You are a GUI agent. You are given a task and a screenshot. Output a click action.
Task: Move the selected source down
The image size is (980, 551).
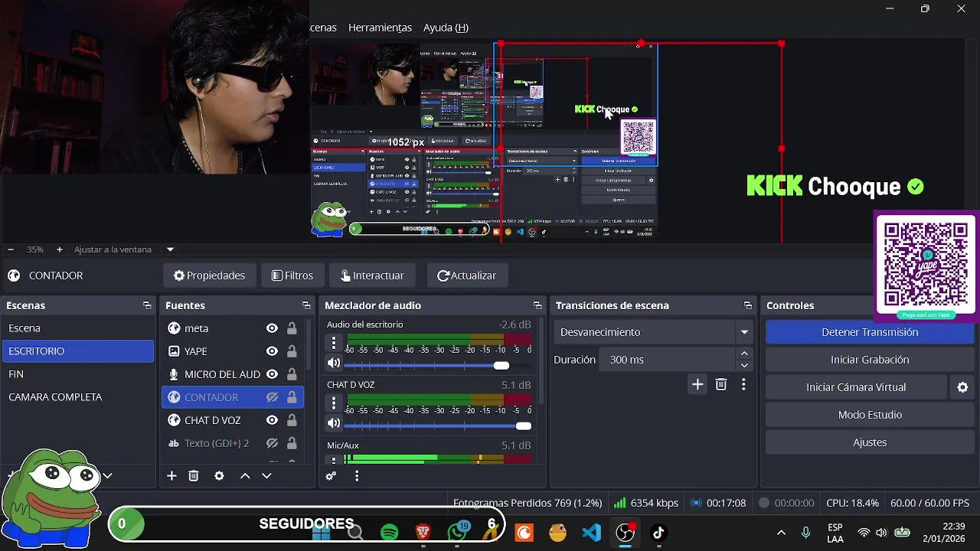click(266, 476)
